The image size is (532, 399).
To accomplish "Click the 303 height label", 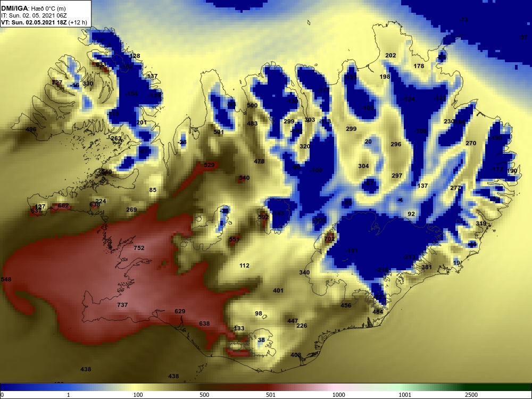I will 310,120.
